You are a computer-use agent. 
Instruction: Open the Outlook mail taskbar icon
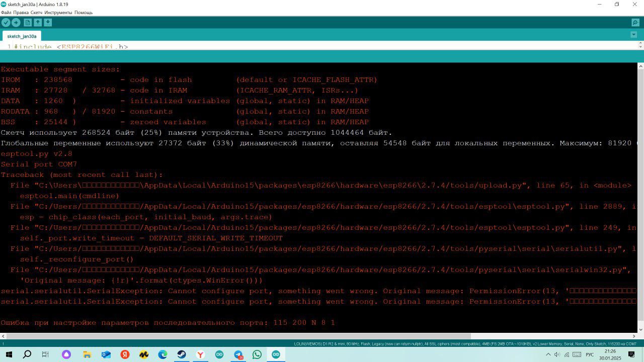(x=106, y=354)
